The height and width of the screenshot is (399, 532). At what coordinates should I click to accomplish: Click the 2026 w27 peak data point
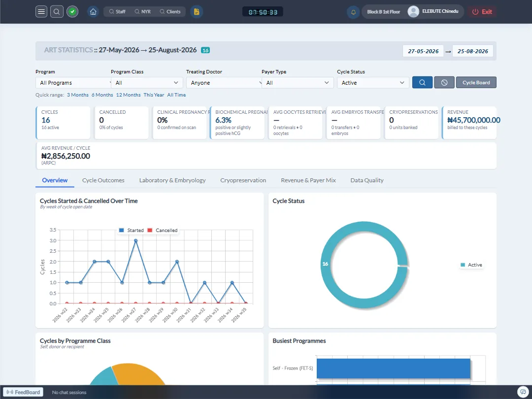click(136, 240)
